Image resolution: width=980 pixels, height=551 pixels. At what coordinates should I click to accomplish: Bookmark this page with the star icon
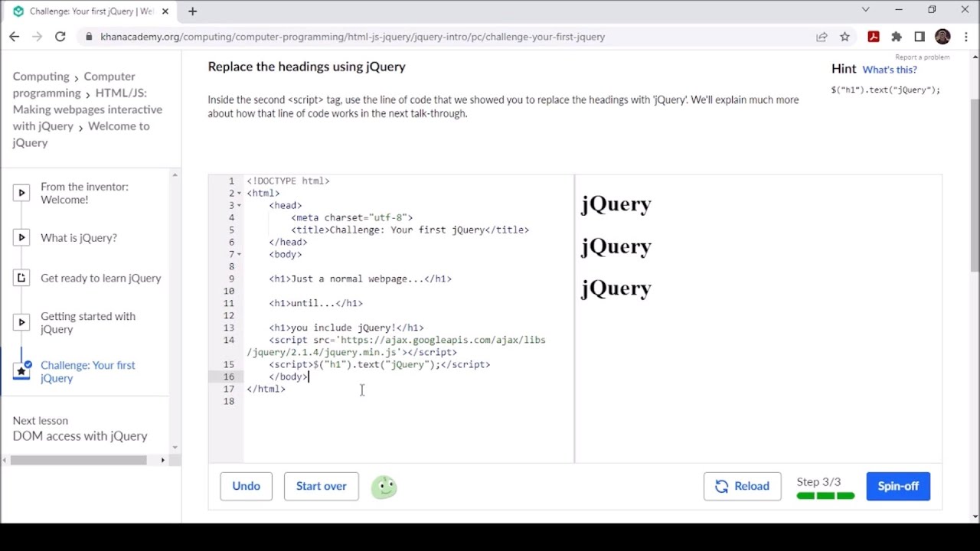[x=844, y=37]
